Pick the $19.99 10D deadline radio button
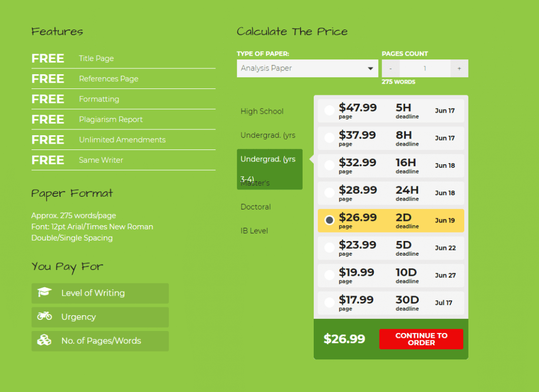539x392 pixels. pyautogui.click(x=330, y=275)
